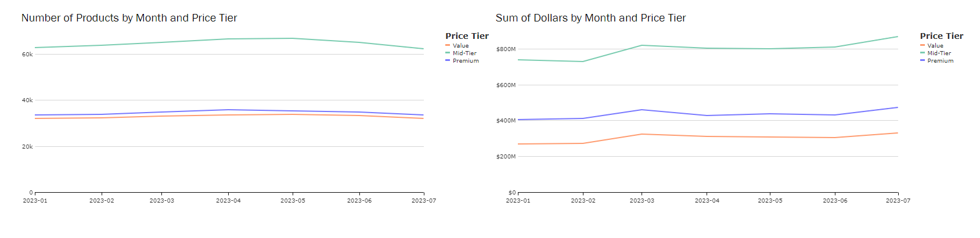Click Price Tier legend heading of Sum of Dollars chart
Viewport: 980px width, 238px height.
(x=941, y=36)
